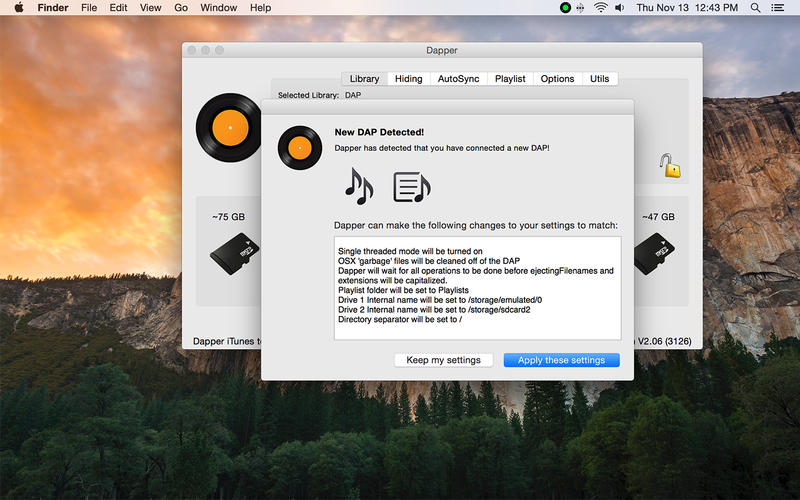Click the double music notes icon
800x500 pixels.
point(359,187)
